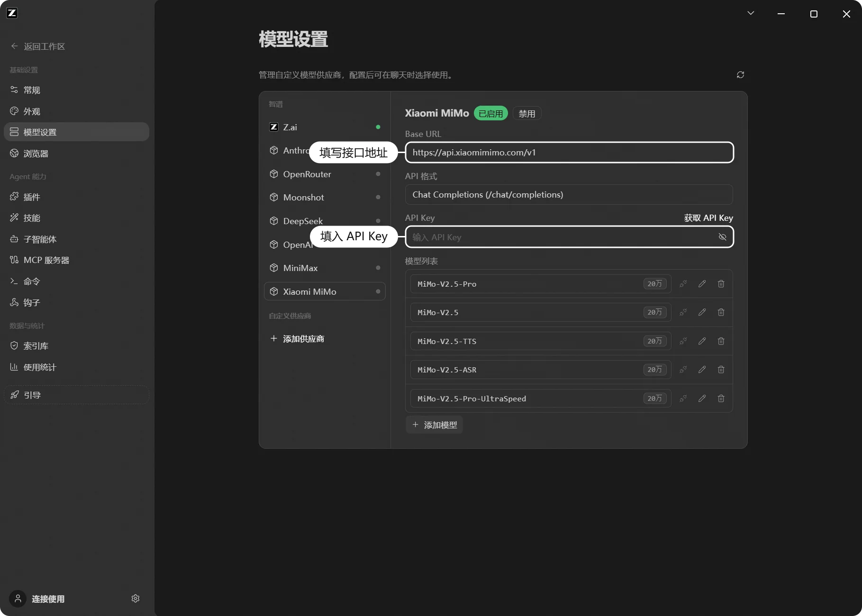Select the Xiaomi MiMo provider
The width and height of the screenshot is (862, 616).
[x=325, y=291]
